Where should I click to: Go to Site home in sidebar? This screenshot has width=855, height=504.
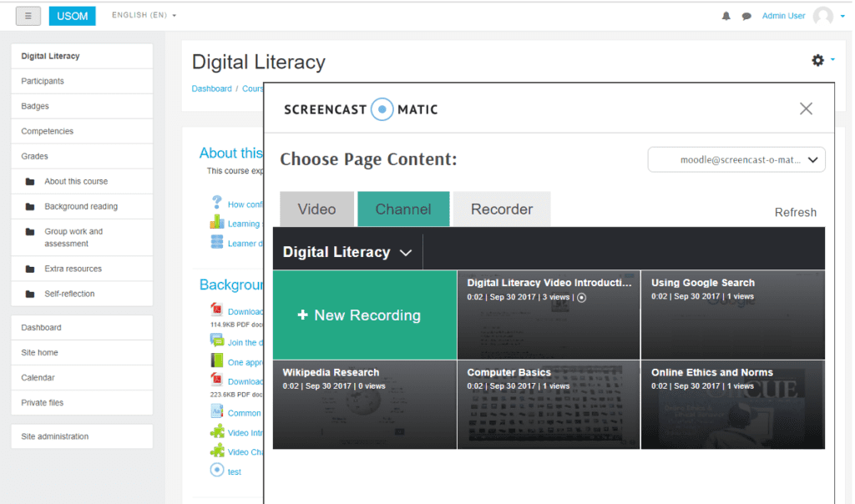[x=82, y=352]
